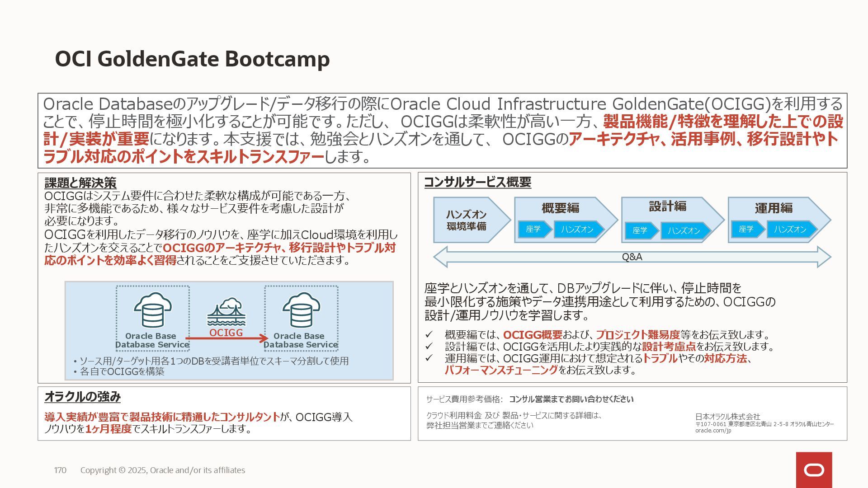The image size is (868, 488).
Task: Click the 概要編 arrow block title
Action: (x=560, y=208)
